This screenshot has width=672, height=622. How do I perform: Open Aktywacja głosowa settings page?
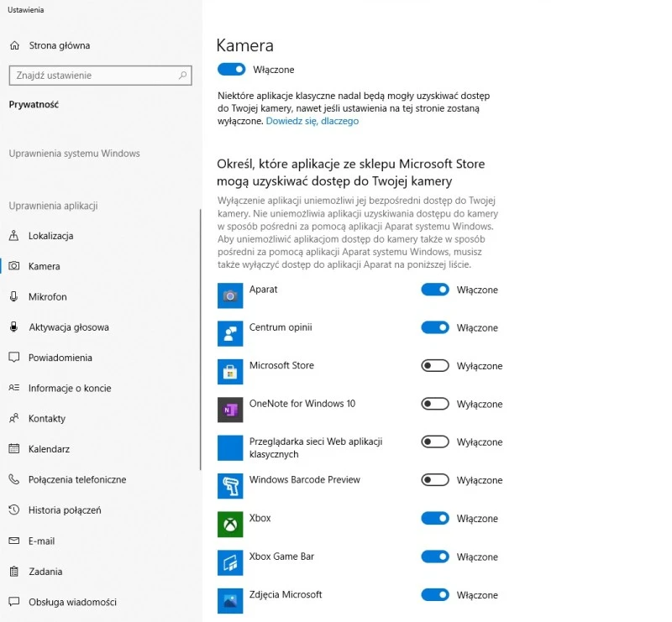pos(68,327)
